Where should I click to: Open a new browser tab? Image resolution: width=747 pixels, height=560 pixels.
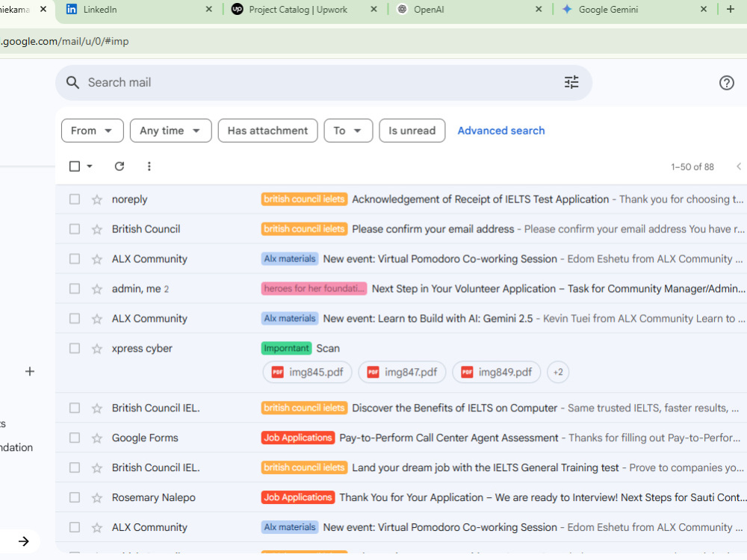click(x=731, y=9)
